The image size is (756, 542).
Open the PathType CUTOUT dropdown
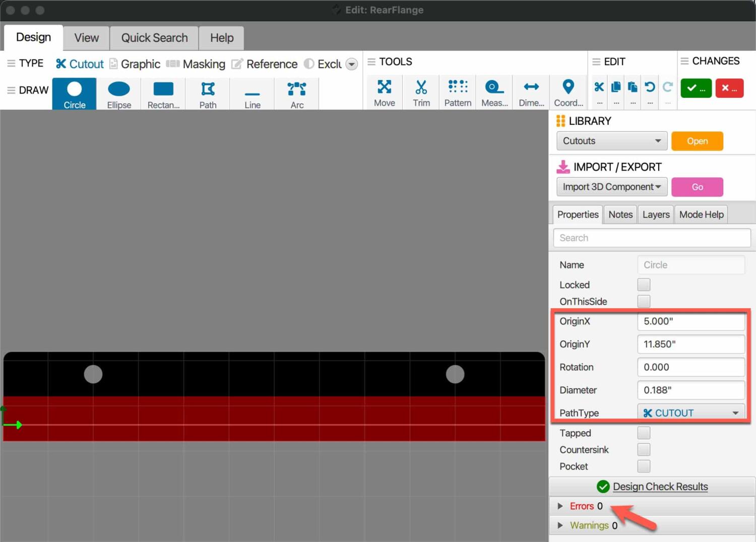[690, 413]
